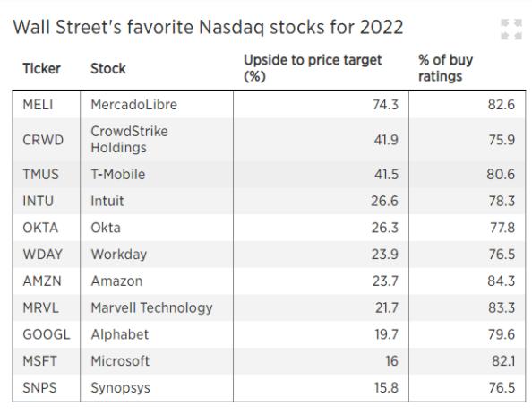The width and height of the screenshot is (532, 415).
Task: Click the Stock column header
Action: pyautogui.click(x=108, y=69)
